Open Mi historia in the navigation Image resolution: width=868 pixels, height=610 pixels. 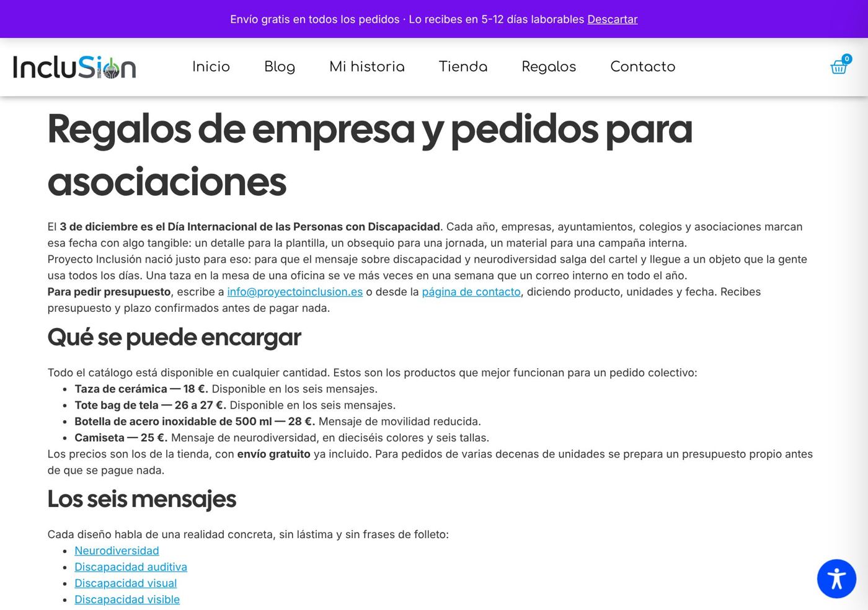click(367, 67)
